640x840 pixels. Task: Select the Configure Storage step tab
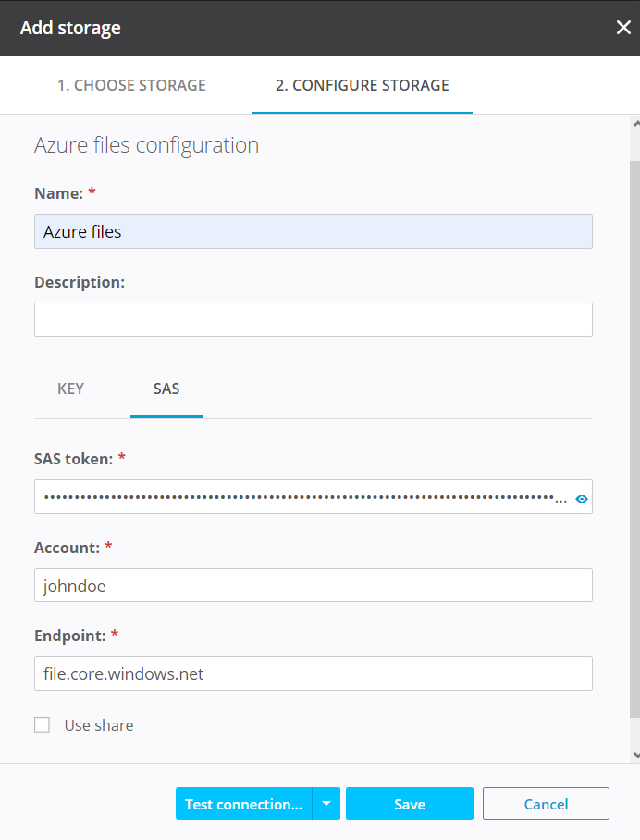coord(362,85)
